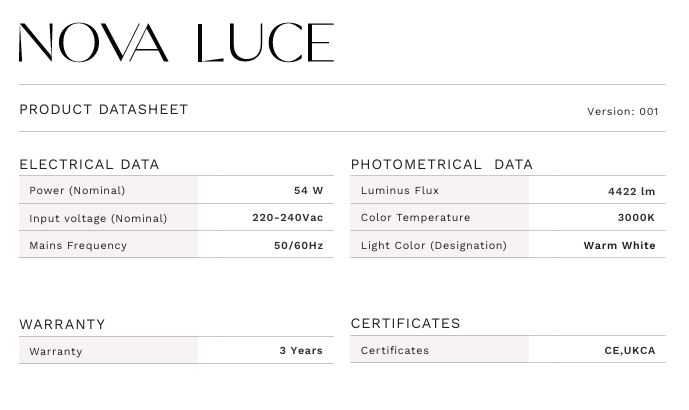Image resolution: width=689 pixels, height=410 pixels.
Task: Click the WARRANTY section heading
Action: point(62,324)
